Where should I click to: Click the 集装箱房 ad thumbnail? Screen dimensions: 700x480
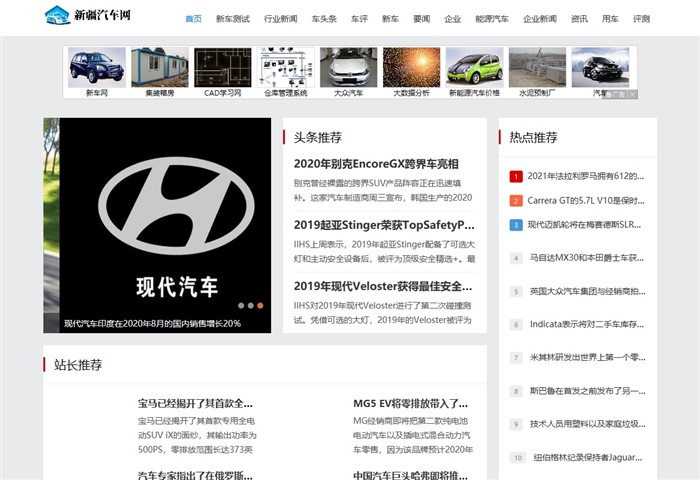pyautogui.click(x=160, y=67)
